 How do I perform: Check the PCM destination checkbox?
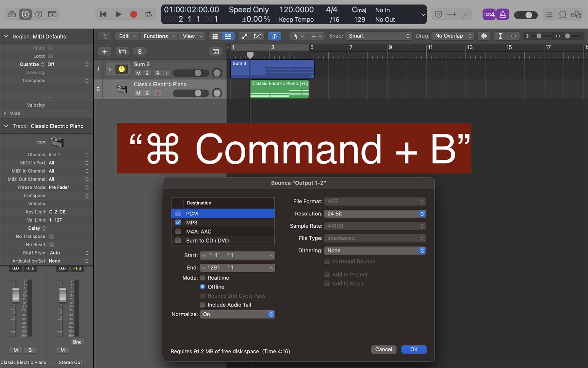pyautogui.click(x=178, y=214)
